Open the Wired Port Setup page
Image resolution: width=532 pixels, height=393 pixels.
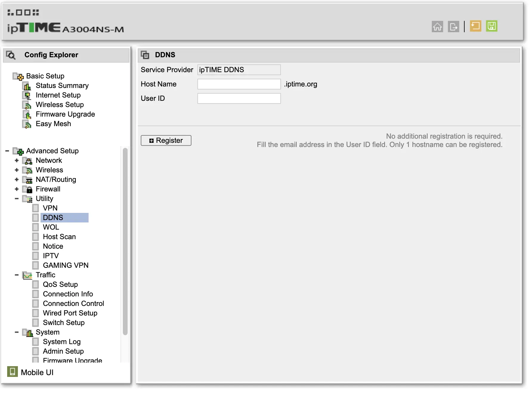[x=70, y=313]
